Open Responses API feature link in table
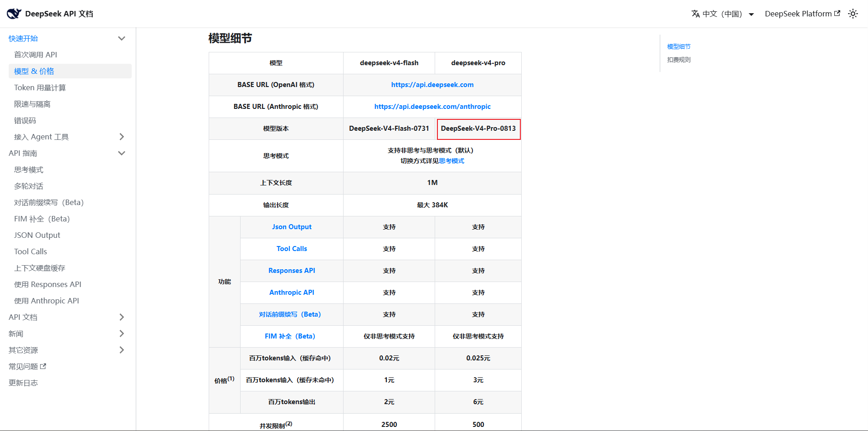Screen dimensions: 868x431 [292, 271]
